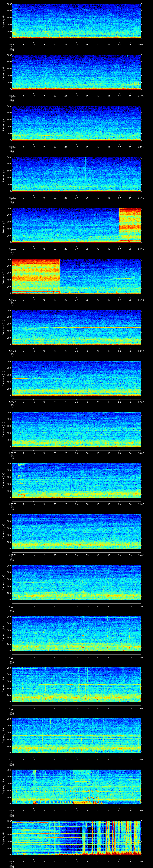Click the 30-second tick under the 14:23 panel
The width and height of the screenshot is (153, 868).
point(76,249)
